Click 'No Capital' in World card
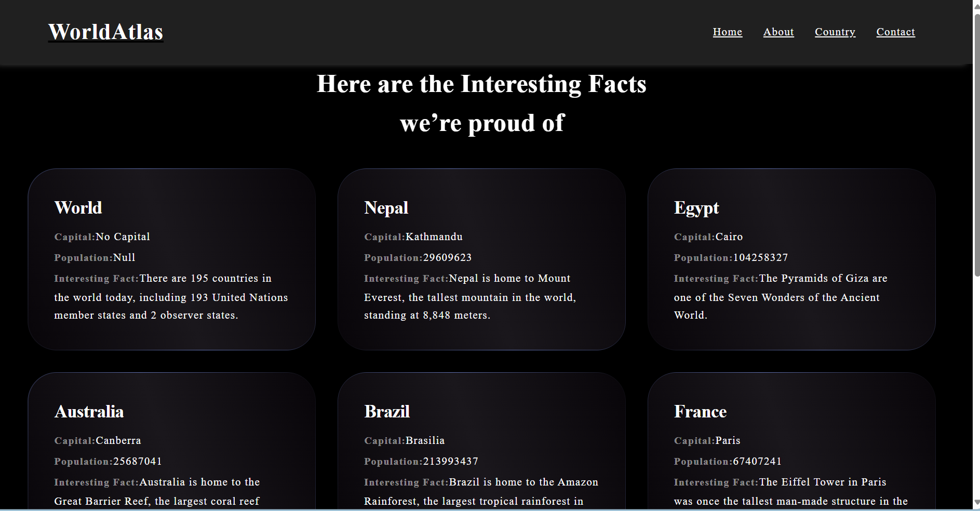Screen dimensions: 980x511 click(123, 237)
